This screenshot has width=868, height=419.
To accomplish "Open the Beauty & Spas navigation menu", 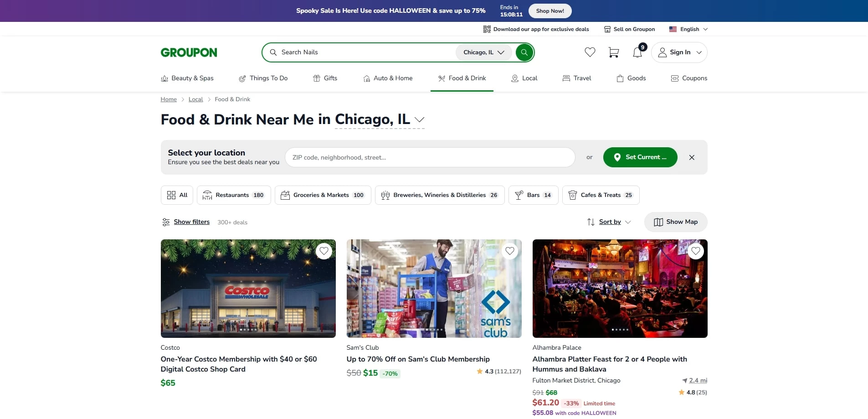I will [187, 78].
